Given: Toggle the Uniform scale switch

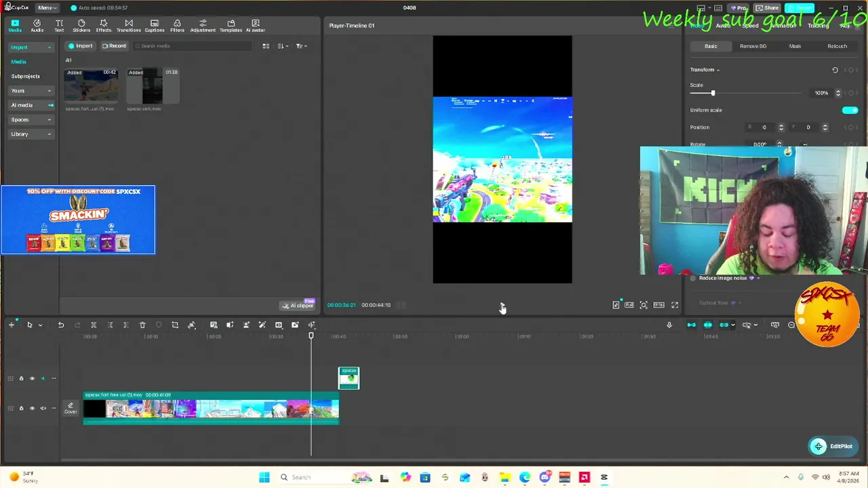Looking at the screenshot, I should (850, 110).
